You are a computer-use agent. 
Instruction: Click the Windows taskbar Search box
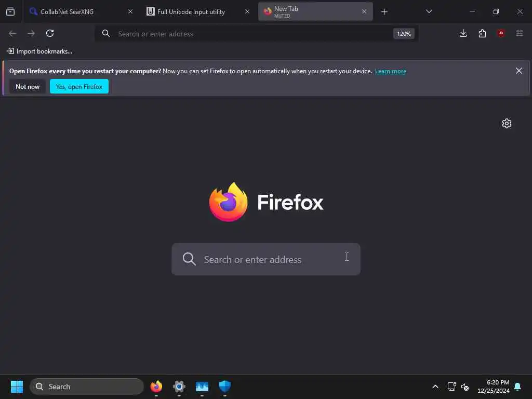point(87,387)
